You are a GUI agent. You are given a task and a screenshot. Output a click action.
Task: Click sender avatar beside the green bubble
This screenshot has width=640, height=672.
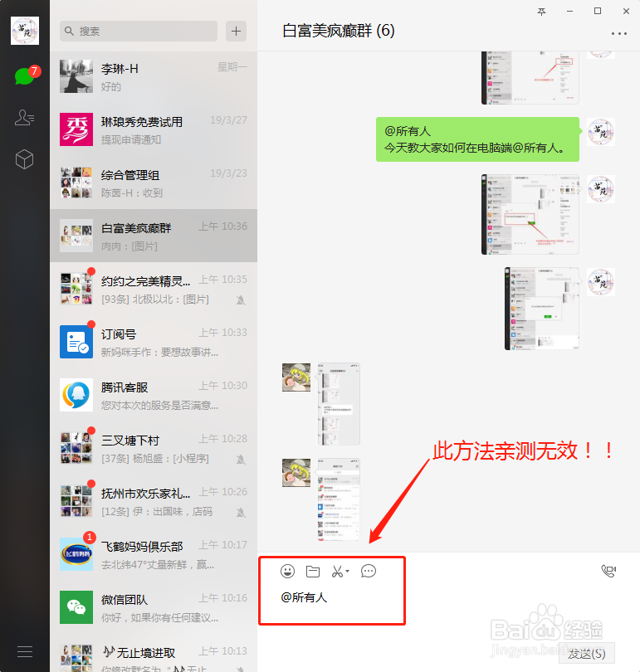(601, 132)
